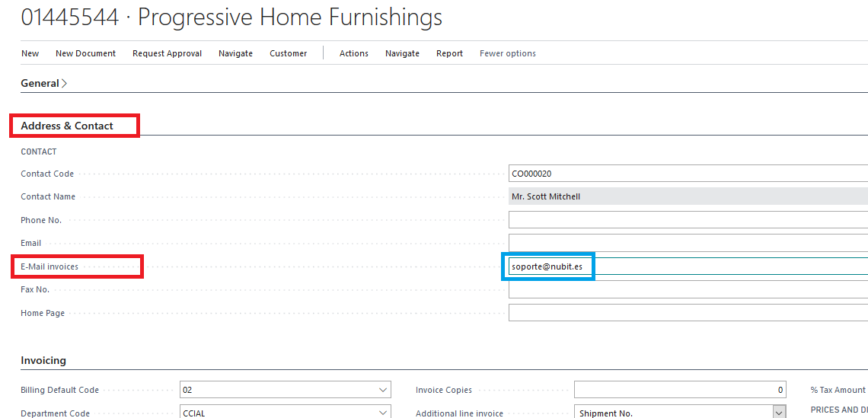Open the Navigate menu next to Actions
The image size is (868, 418).
pos(403,53)
